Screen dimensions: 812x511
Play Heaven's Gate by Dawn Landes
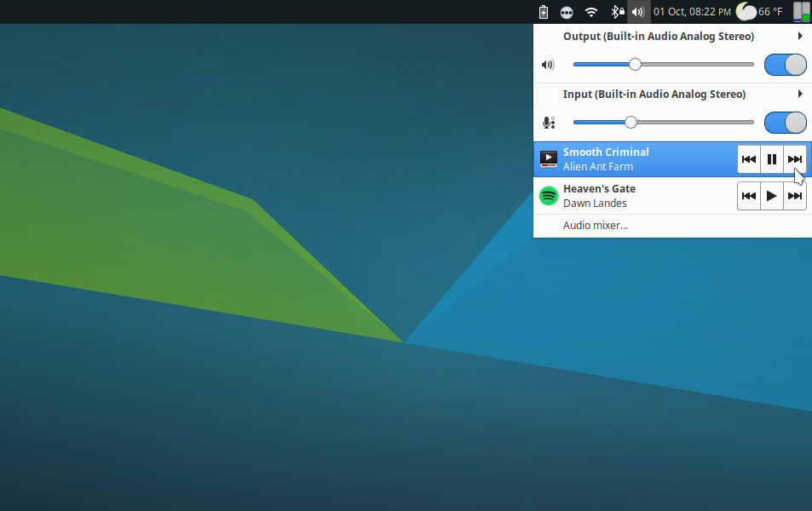(x=771, y=196)
